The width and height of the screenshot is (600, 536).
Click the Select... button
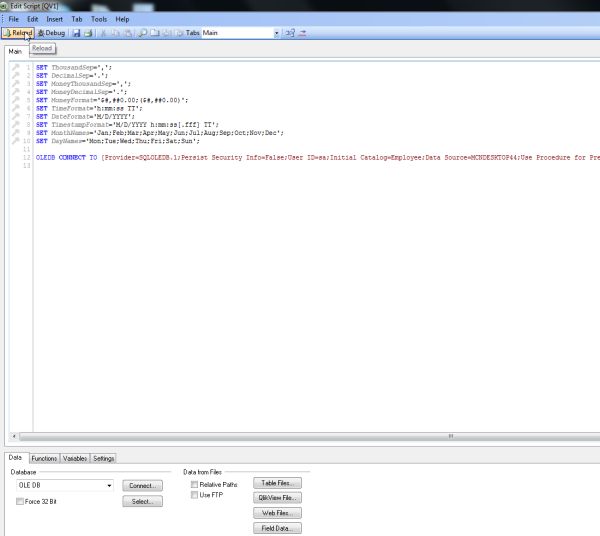pos(143,502)
